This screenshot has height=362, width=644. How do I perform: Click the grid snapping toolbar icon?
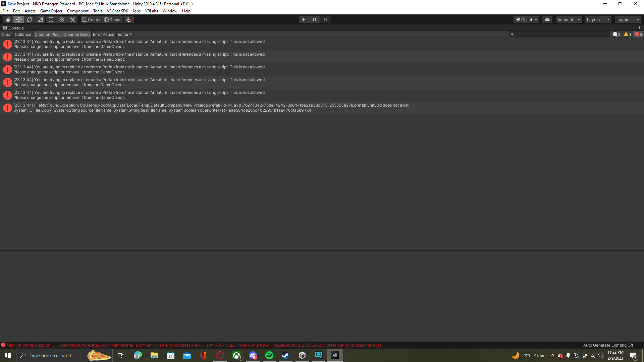click(x=129, y=19)
